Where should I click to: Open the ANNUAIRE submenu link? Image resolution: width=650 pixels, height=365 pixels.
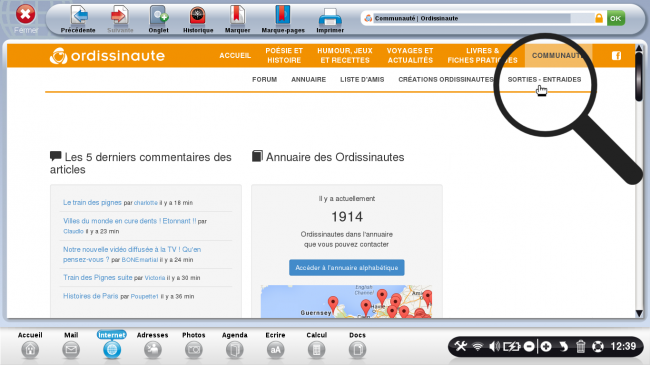[308, 80]
